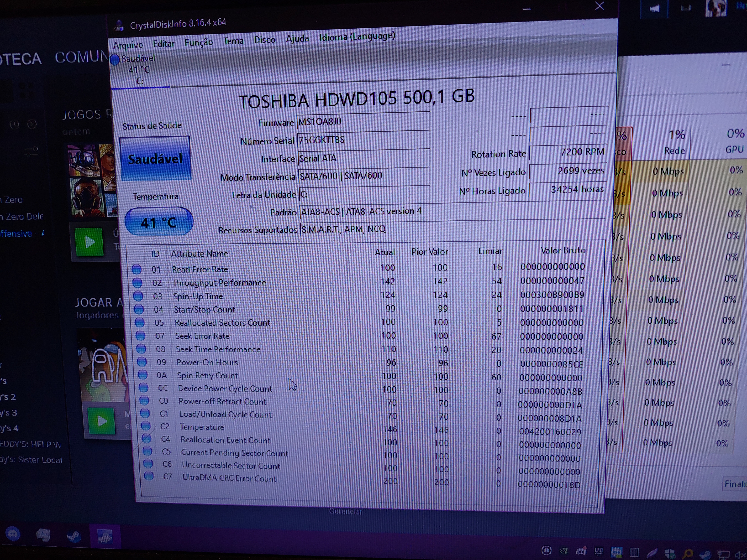This screenshot has width=747, height=560.
Task: Click the Saudável health status button
Action: (x=155, y=159)
